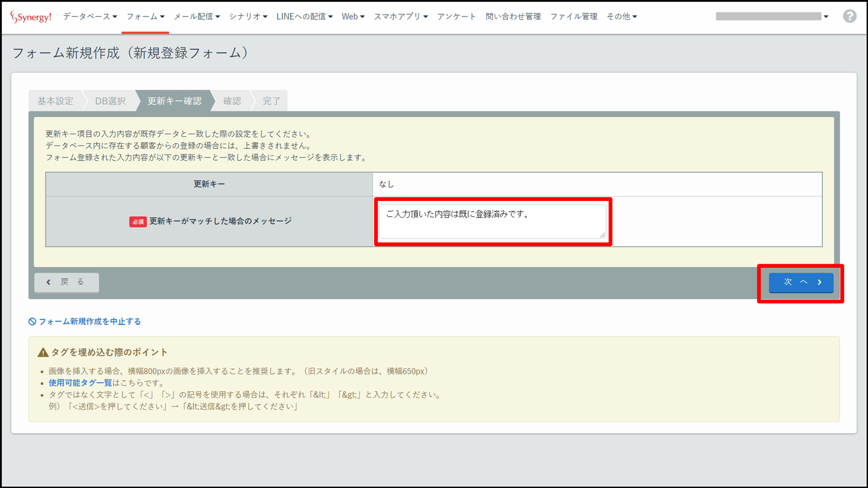Expand the その他 menu
The height and width of the screenshot is (488, 868).
(622, 17)
